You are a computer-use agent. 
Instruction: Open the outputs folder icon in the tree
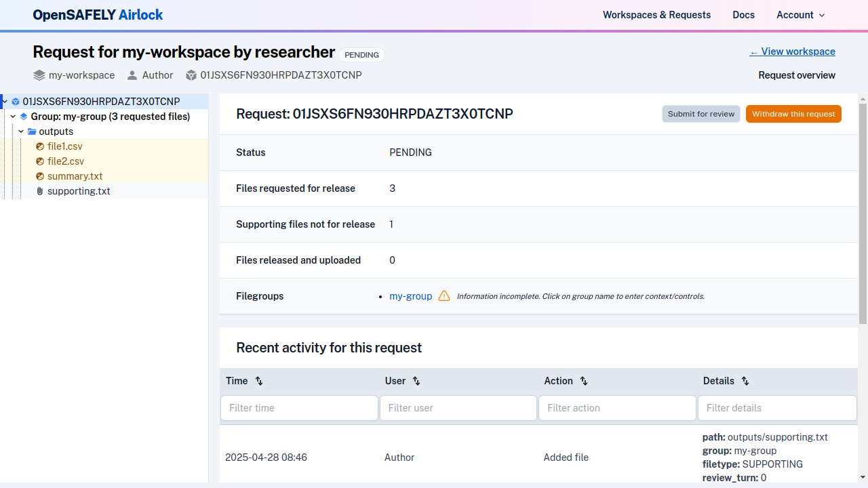[x=32, y=131]
